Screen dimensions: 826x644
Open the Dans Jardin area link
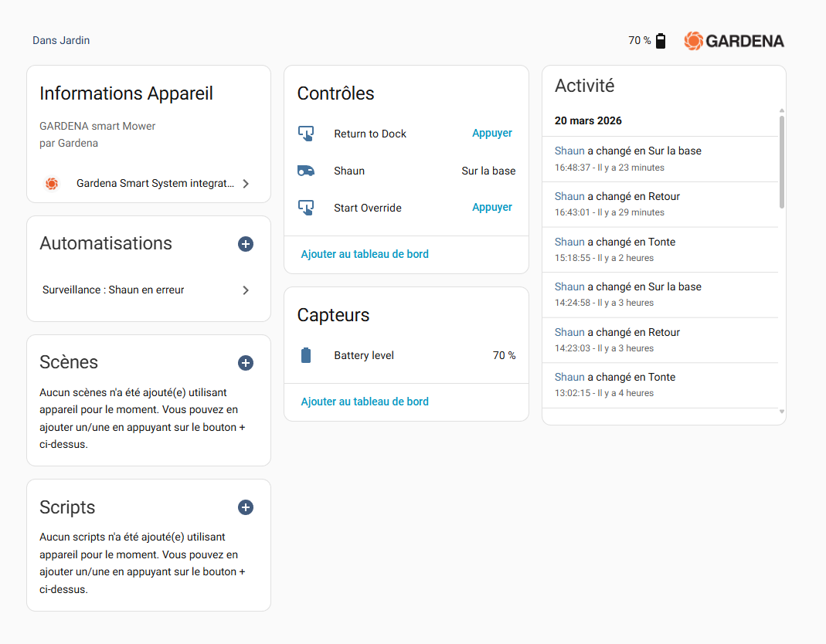(61, 40)
